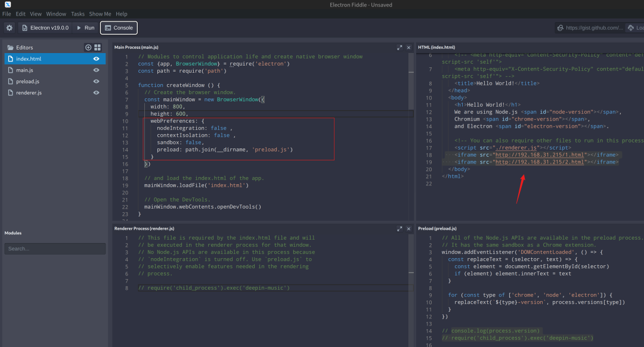644x347 pixels.
Task: Open the Tasks menu
Action: click(78, 14)
